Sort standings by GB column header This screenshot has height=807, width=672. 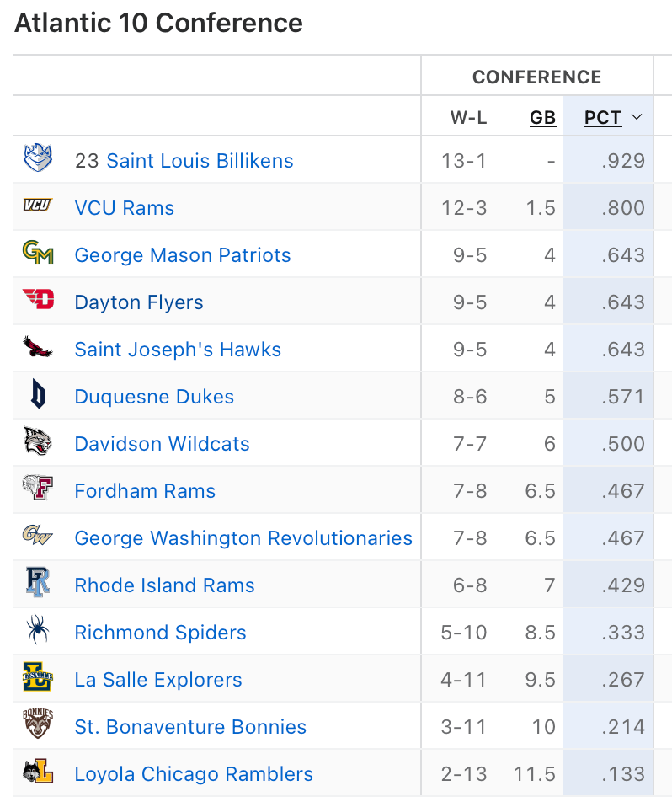(543, 118)
